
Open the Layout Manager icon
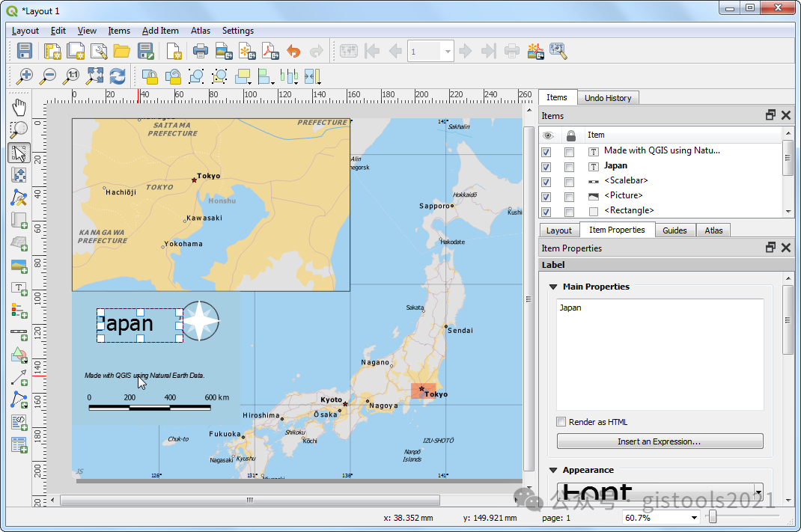(99, 51)
